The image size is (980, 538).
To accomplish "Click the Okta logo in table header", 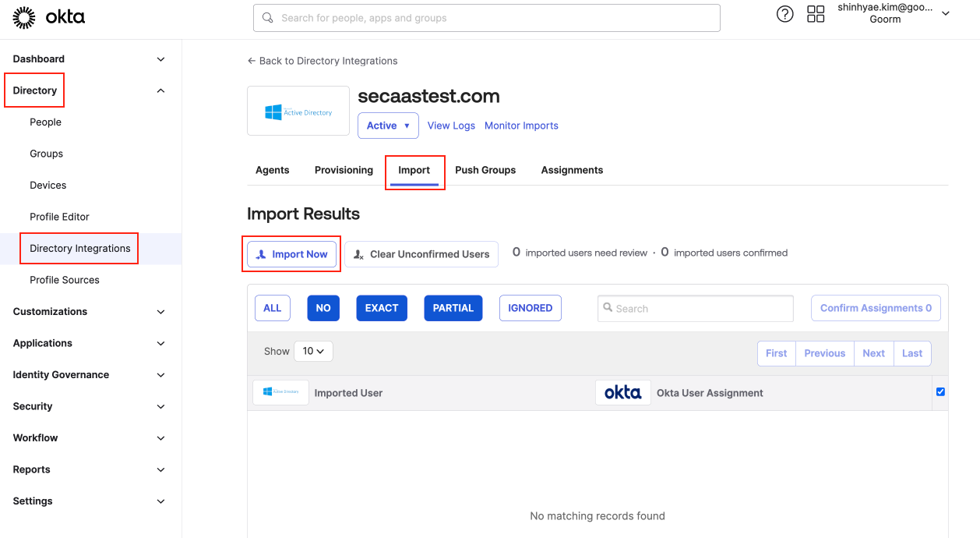I will [x=622, y=393].
